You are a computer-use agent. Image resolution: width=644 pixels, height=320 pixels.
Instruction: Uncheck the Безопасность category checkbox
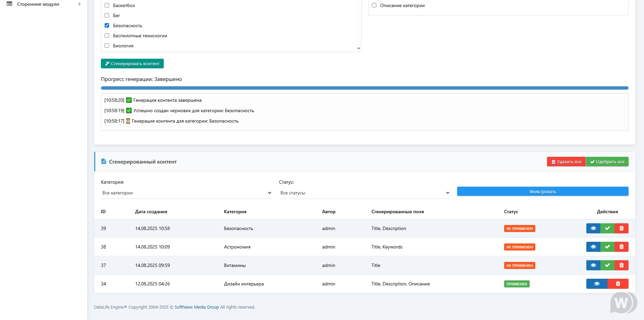107,26
